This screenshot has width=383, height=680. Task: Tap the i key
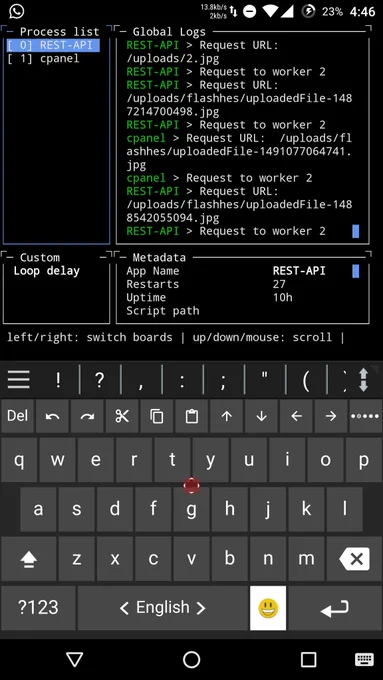pyautogui.click(x=287, y=460)
